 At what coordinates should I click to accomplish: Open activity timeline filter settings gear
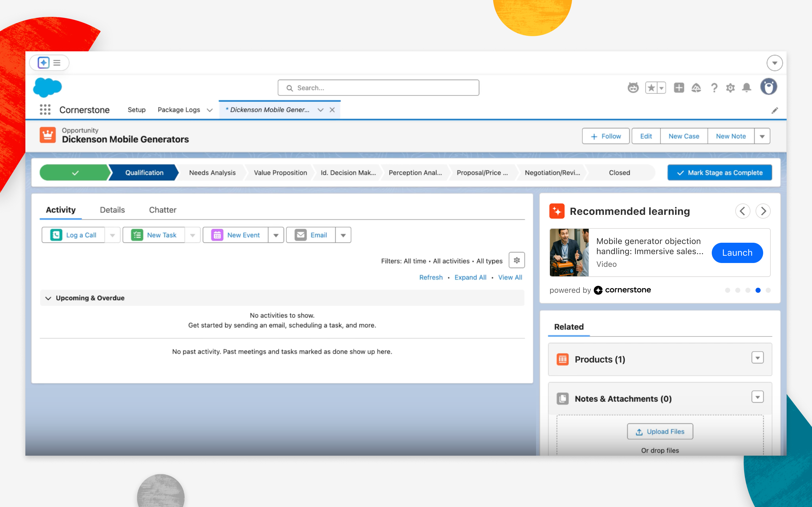(x=516, y=260)
